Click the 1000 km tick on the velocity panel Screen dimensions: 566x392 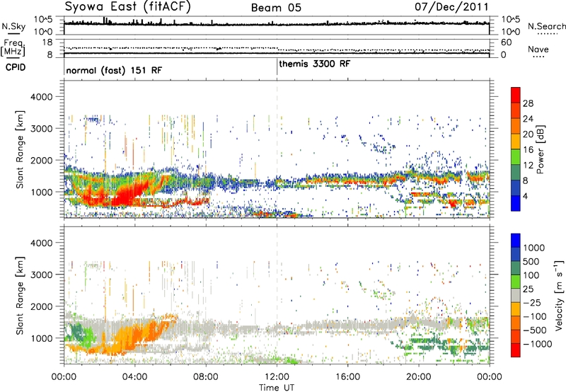point(41,338)
